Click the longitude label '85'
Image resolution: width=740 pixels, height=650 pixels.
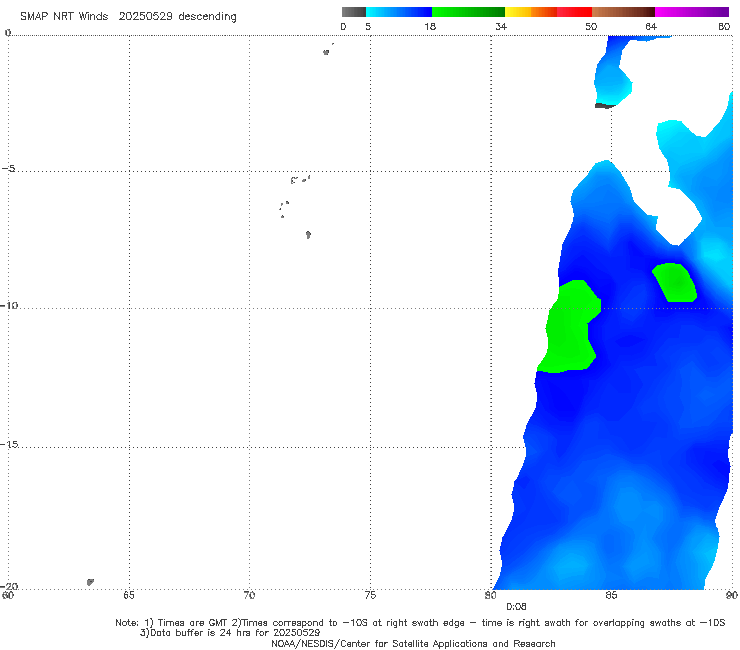click(x=611, y=595)
